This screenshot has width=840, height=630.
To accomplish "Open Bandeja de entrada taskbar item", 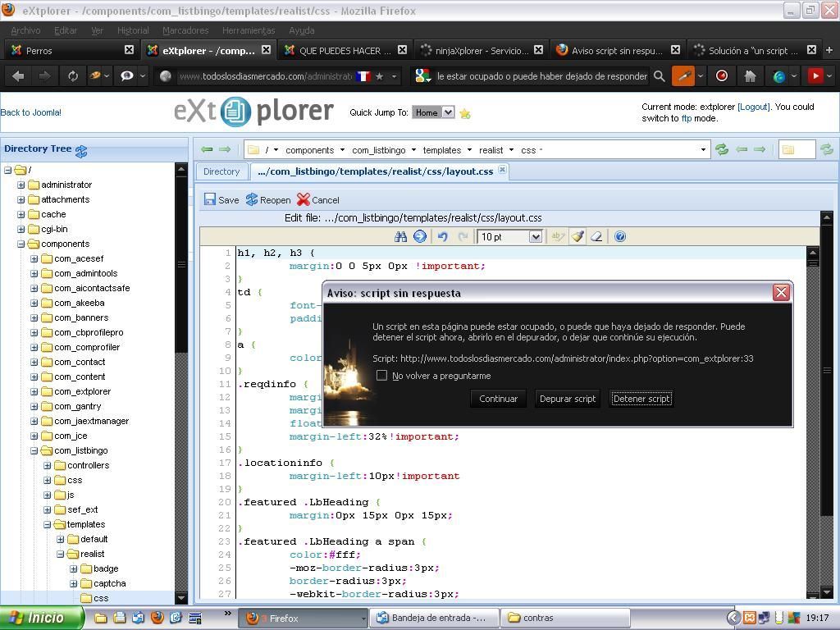I will tap(435, 618).
